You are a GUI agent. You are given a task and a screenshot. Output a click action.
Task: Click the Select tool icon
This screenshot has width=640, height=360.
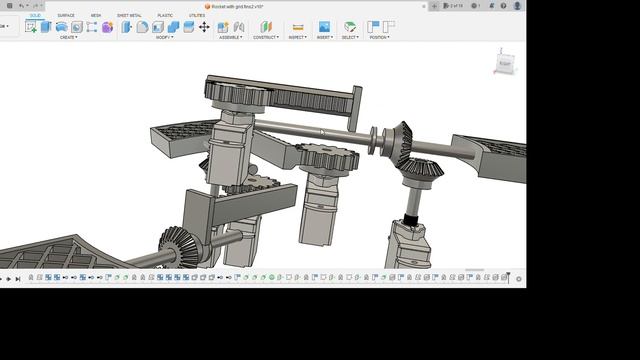point(350,27)
